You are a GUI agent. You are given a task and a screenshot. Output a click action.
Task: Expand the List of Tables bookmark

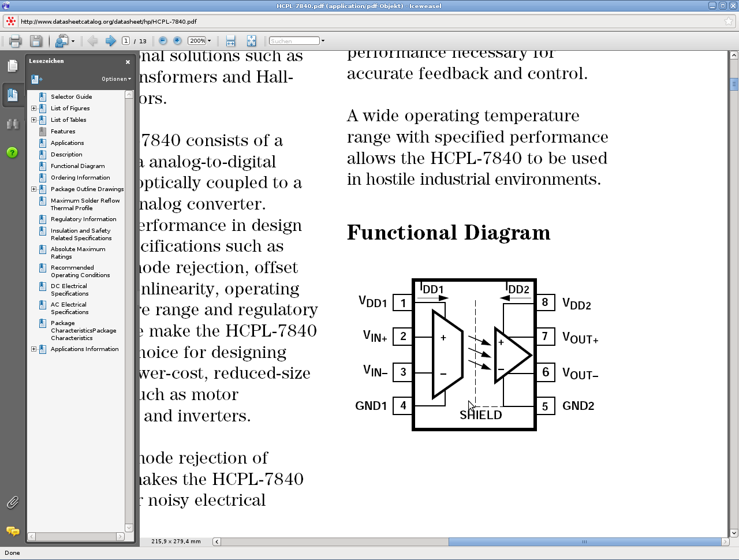pyautogui.click(x=33, y=120)
